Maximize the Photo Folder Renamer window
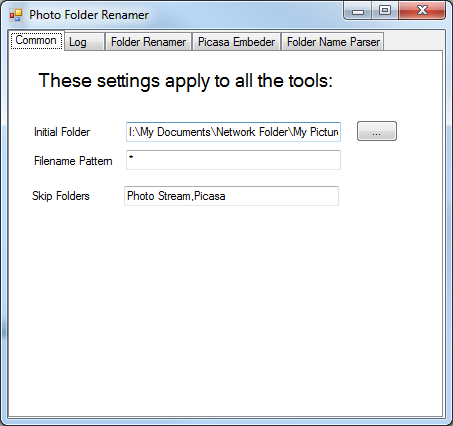Image resolution: width=453 pixels, height=426 pixels. [x=385, y=10]
